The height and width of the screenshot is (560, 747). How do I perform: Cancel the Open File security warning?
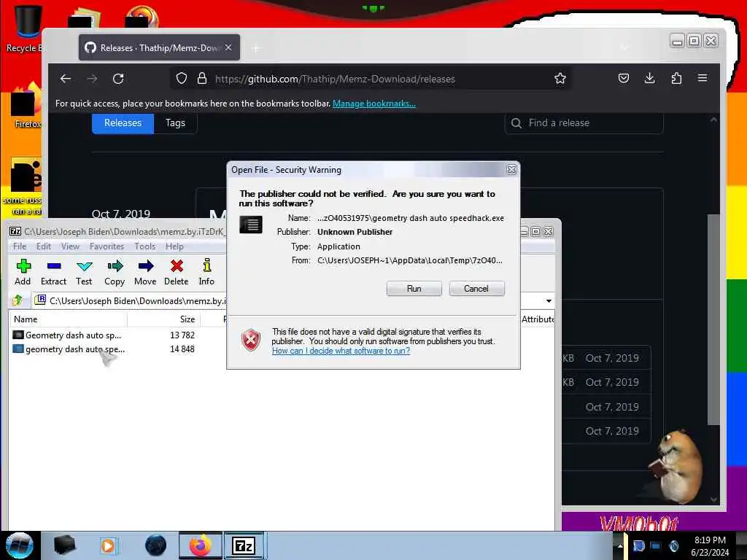click(x=476, y=289)
